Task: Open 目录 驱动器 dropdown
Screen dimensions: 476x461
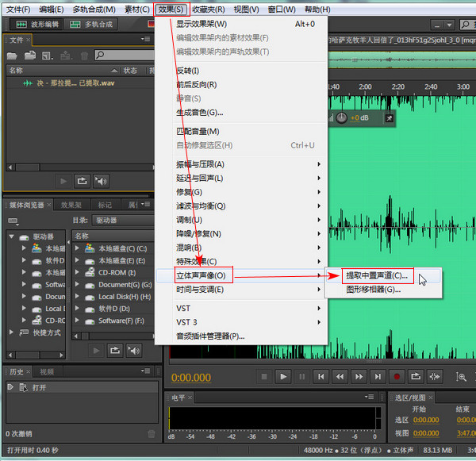Action: coord(123,220)
